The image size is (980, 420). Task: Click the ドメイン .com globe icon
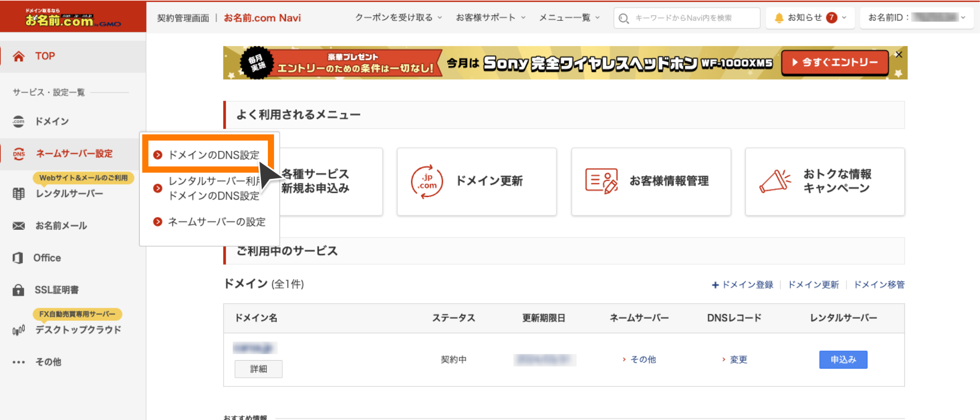point(18,121)
